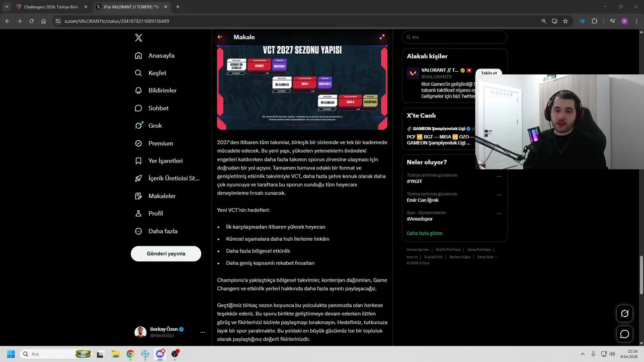
Task: Click Daha fazla göster link
Action: click(x=425, y=233)
